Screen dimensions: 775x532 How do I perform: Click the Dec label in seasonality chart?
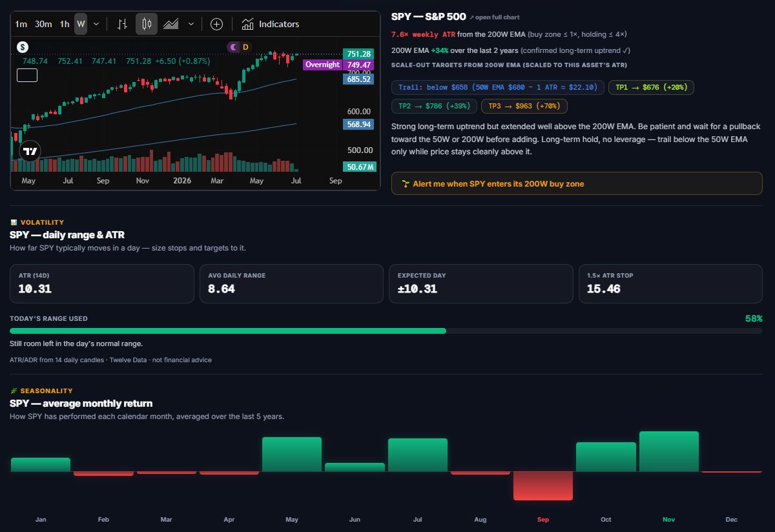click(x=732, y=520)
